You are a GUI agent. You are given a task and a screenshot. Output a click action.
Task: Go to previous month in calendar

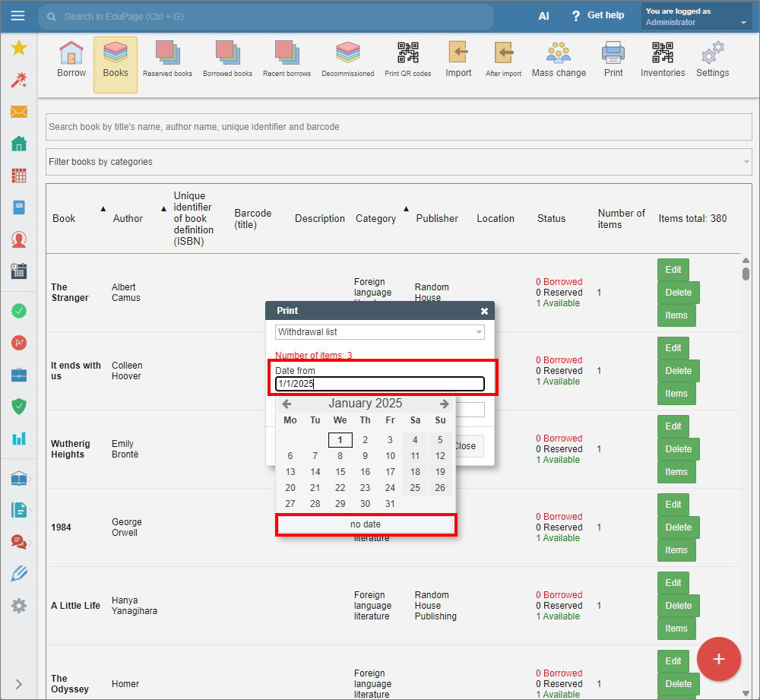pos(287,404)
